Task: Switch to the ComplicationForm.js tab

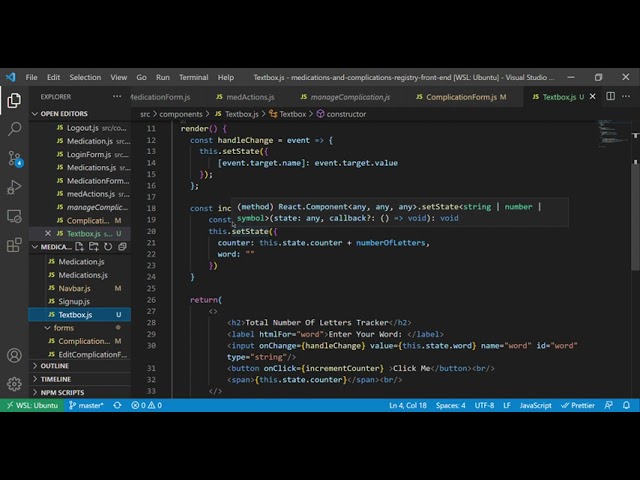Action: click(x=461, y=97)
